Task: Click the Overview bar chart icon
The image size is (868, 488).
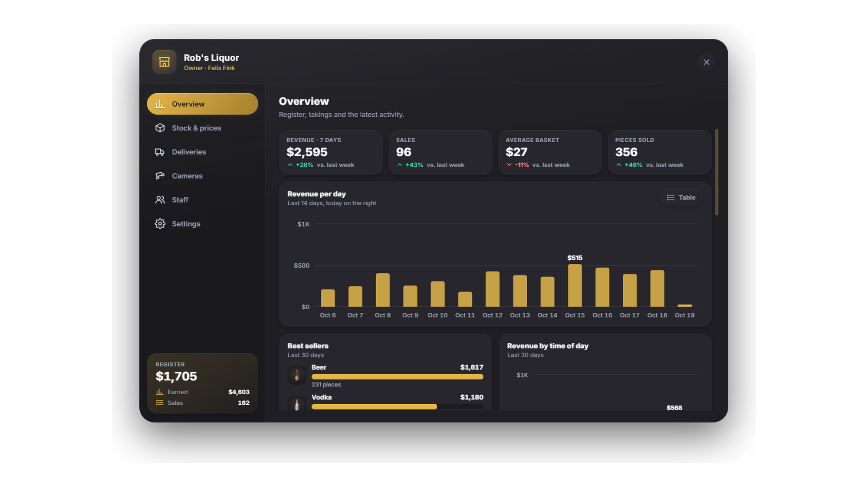Action: tap(160, 104)
